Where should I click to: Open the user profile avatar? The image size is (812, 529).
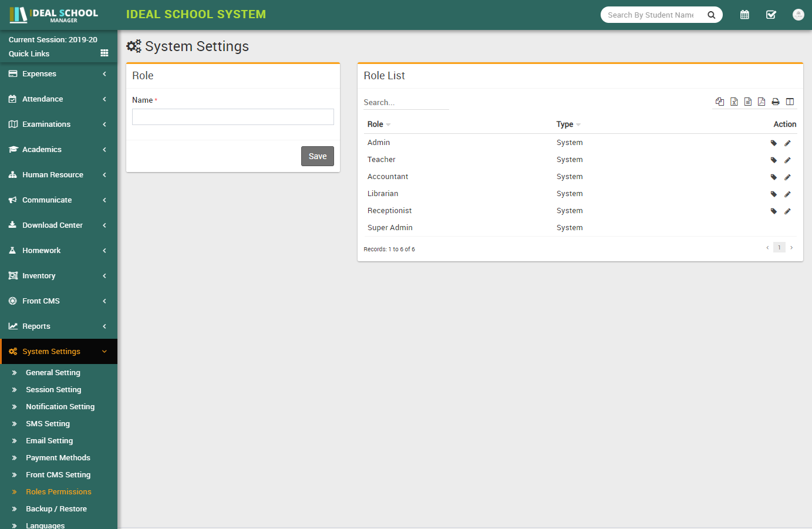tap(798, 15)
